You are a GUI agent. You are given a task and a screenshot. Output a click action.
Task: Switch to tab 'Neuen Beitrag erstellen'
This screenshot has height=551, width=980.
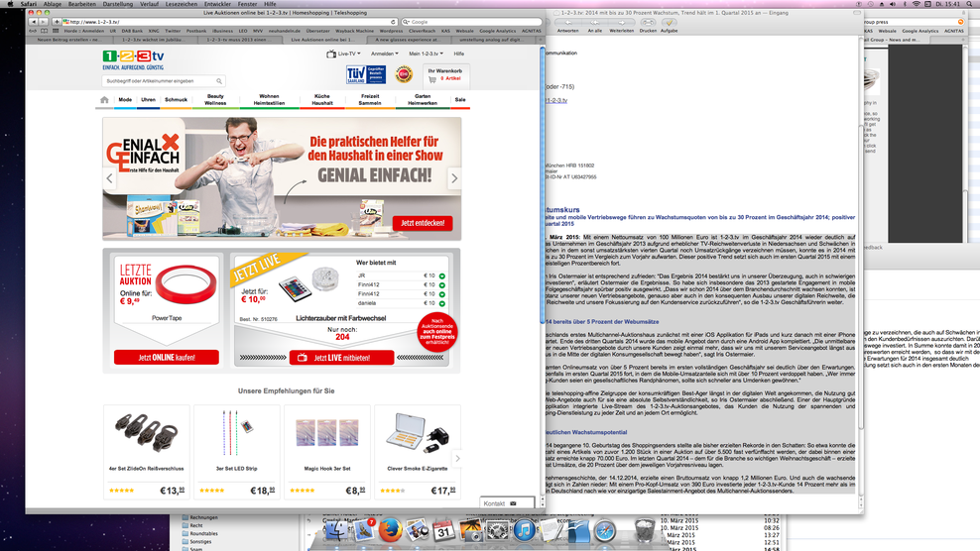pos(68,40)
